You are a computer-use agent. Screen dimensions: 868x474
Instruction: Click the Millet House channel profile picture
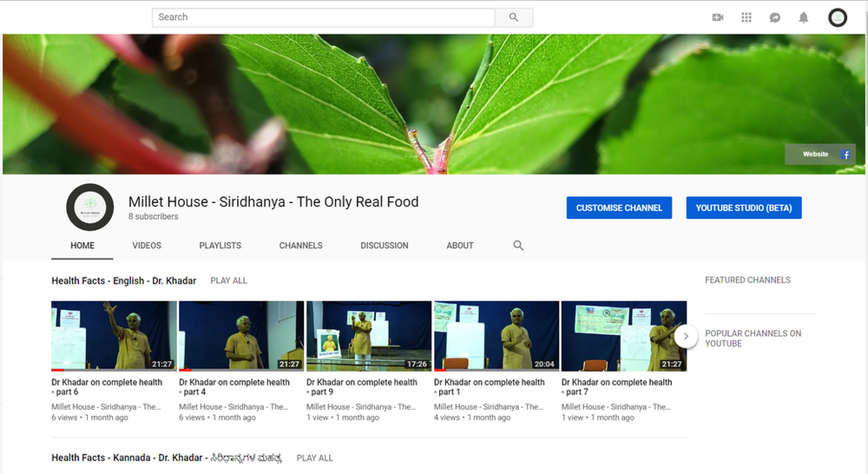(x=89, y=207)
